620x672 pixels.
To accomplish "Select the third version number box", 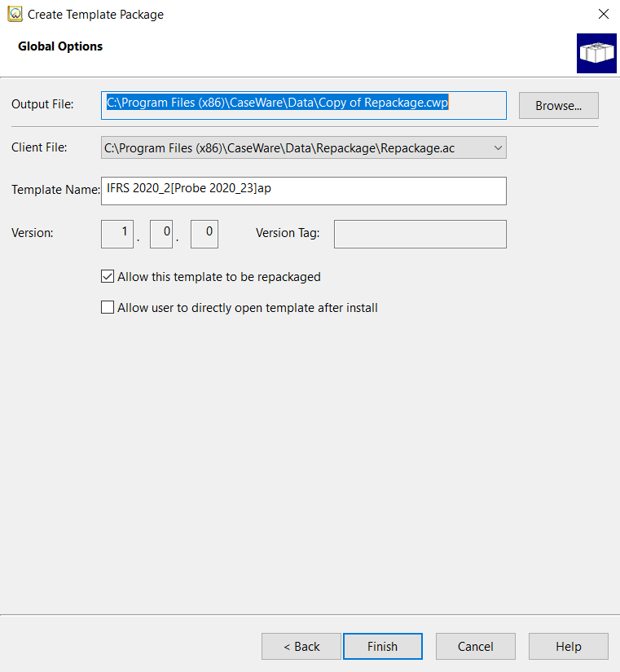I will tap(204, 234).
